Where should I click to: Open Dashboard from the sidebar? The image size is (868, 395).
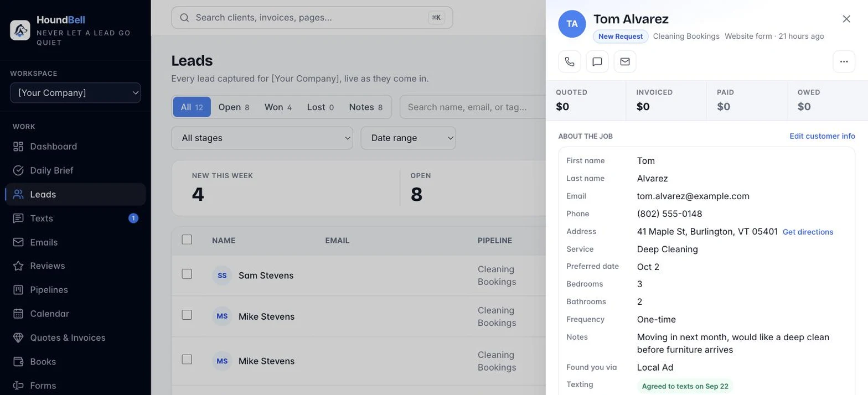coord(76,147)
